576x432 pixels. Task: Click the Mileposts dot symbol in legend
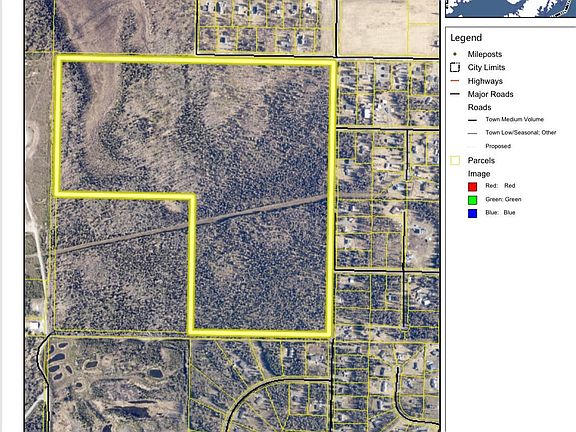pos(455,54)
